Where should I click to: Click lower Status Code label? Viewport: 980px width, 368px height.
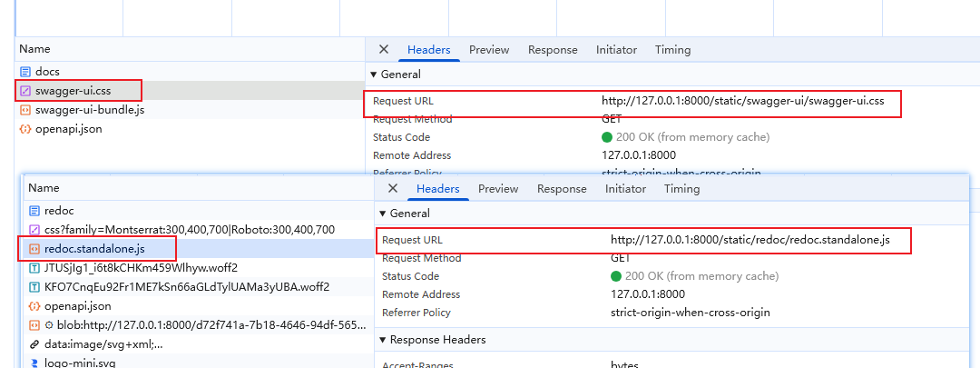point(411,276)
